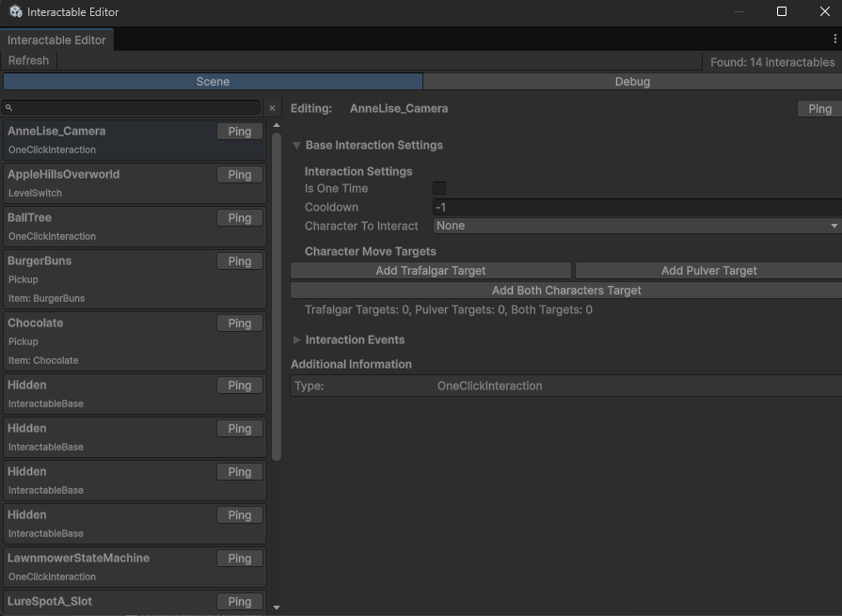Ping the AnneLise_Camera interactable
The image size is (842, 616).
click(239, 131)
